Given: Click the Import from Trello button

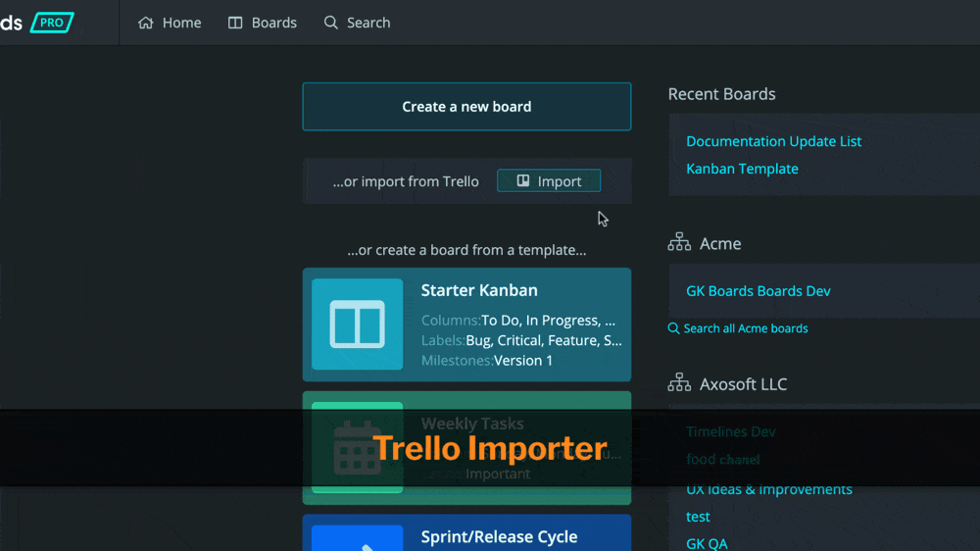Looking at the screenshot, I should pyautogui.click(x=549, y=180).
